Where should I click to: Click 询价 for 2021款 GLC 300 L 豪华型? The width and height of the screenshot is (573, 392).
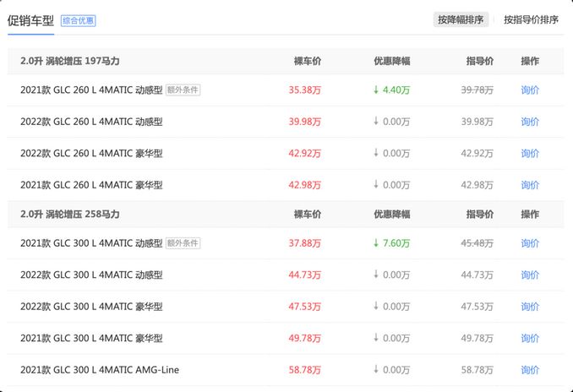[x=530, y=338]
